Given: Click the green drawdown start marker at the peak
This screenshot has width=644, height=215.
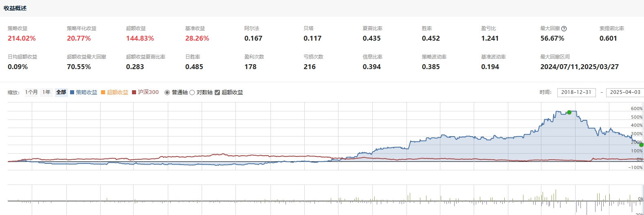Looking at the screenshot, I should 569,112.
